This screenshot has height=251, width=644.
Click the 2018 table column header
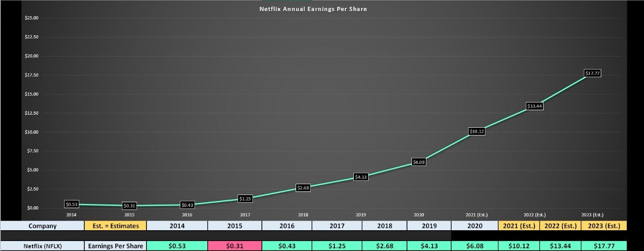(384, 226)
